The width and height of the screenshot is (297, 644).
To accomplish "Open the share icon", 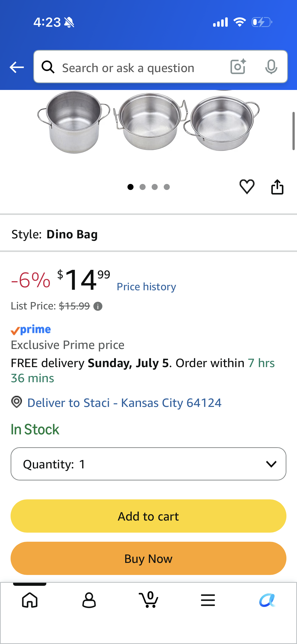I will 277,187.
